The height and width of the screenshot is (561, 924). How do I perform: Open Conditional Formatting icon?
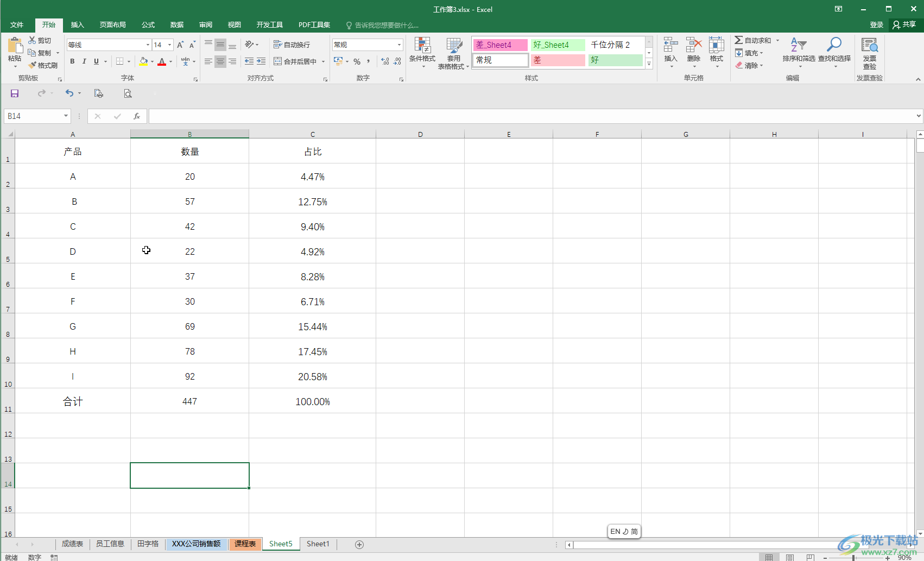422,45
